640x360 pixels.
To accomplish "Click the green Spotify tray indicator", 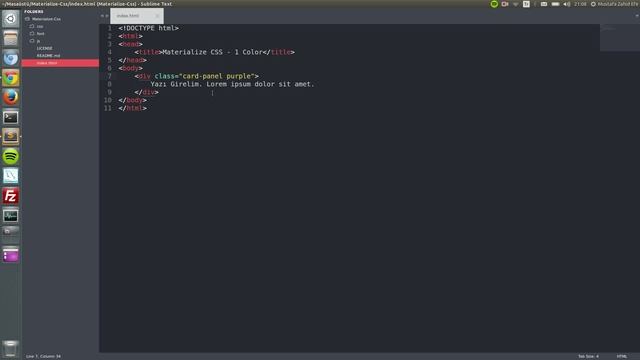I will coord(494,4).
